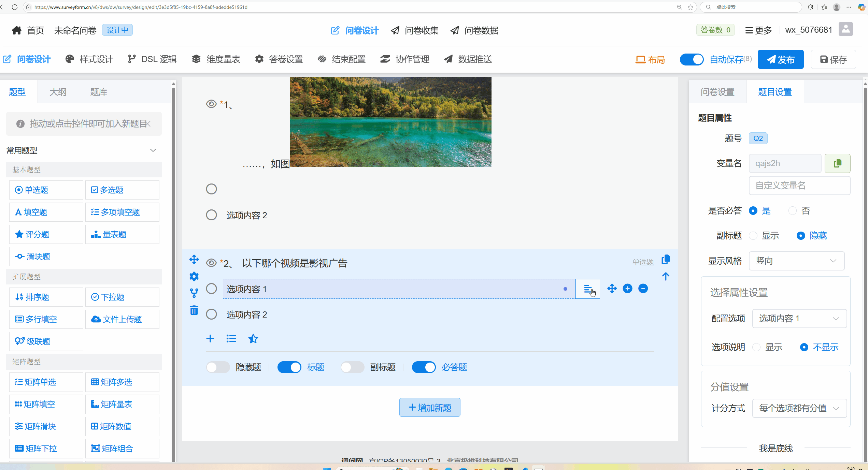
Task: Click the 增加新题 button
Action: [430, 407]
